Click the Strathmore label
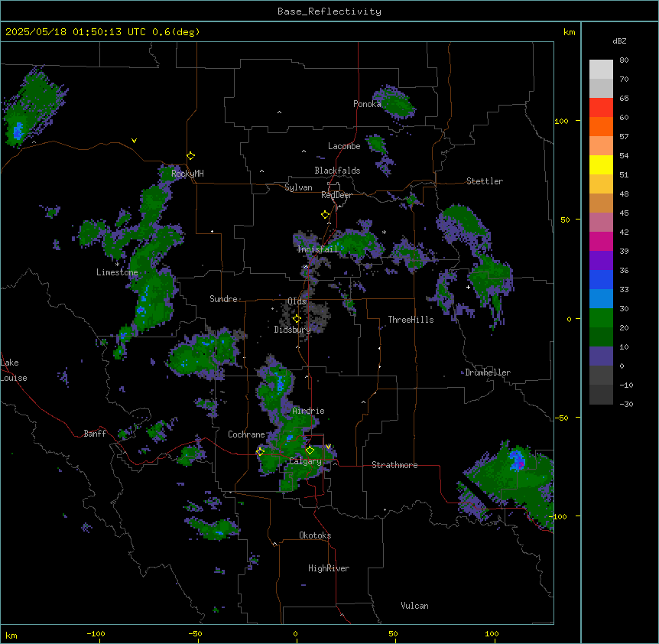The width and height of the screenshot is (659, 644). [x=394, y=465]
